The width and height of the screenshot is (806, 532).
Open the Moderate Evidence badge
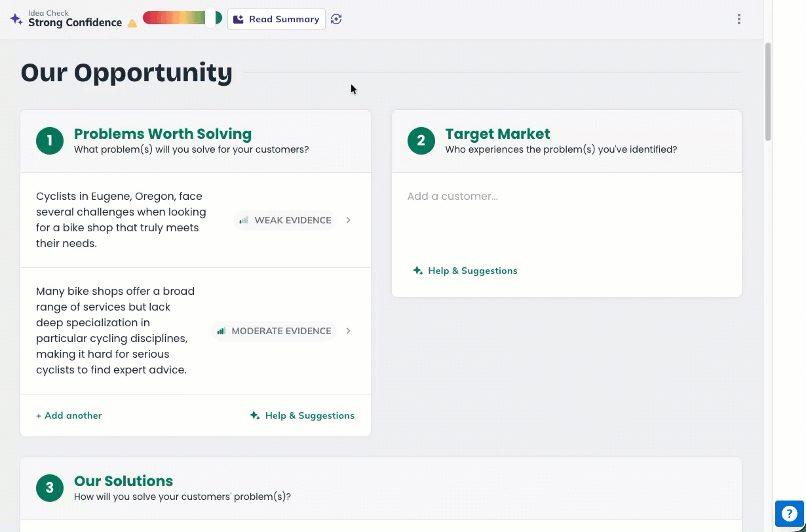pos(274,331)
